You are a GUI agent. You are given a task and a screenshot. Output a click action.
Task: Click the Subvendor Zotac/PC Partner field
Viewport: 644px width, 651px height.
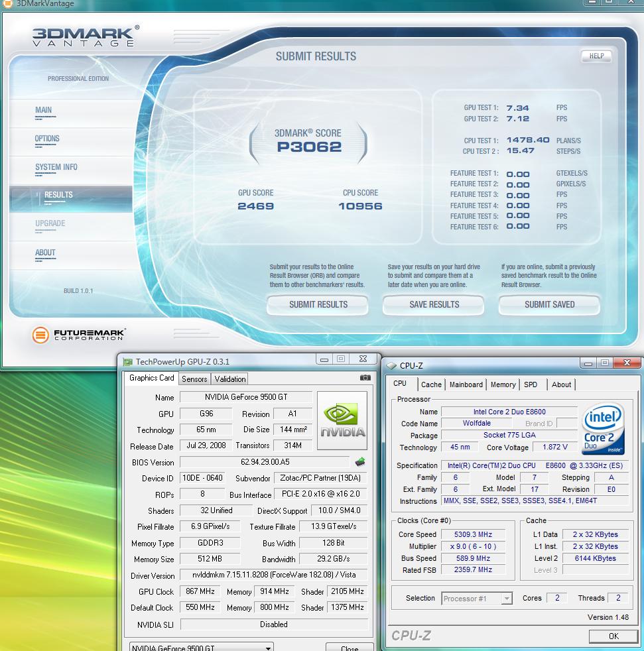pyautogui.click(x=320, y=478)
